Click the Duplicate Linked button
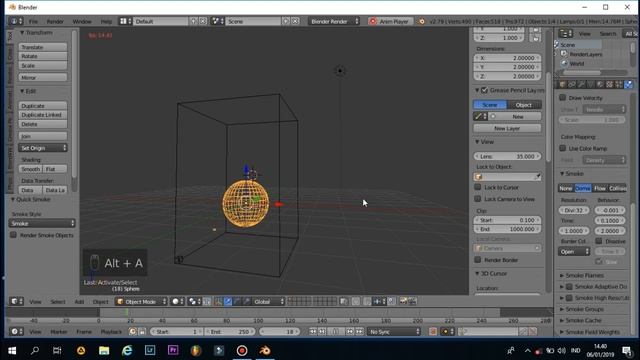Viewport: 640px width, 360px height. pos(42,115)
